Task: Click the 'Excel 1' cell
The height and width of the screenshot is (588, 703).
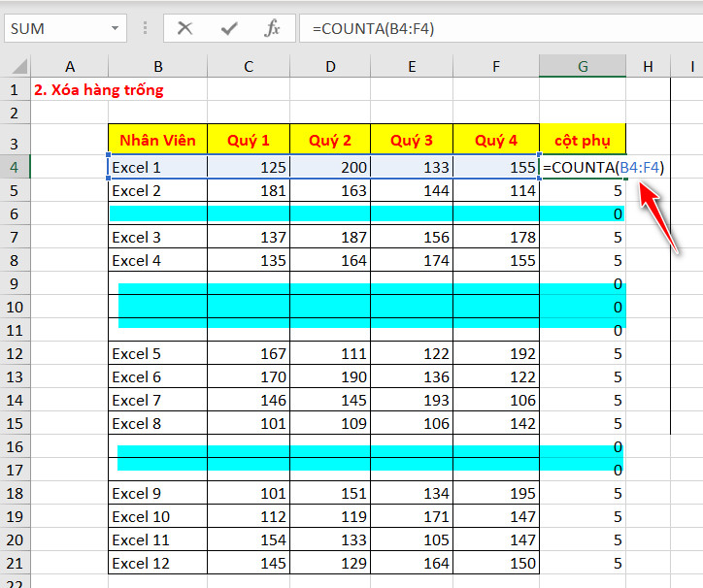Action: point(158,167)
